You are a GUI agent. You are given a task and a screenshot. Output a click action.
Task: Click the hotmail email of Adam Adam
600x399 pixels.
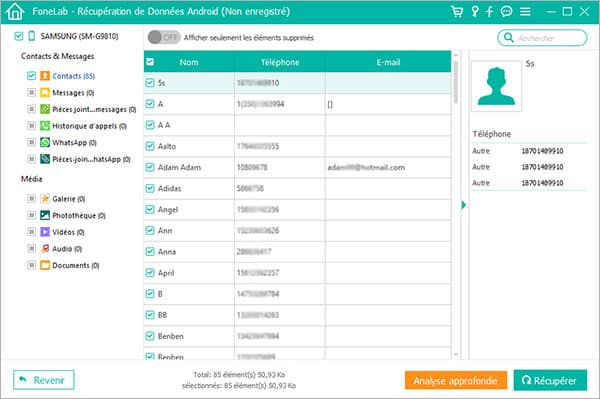366,167
